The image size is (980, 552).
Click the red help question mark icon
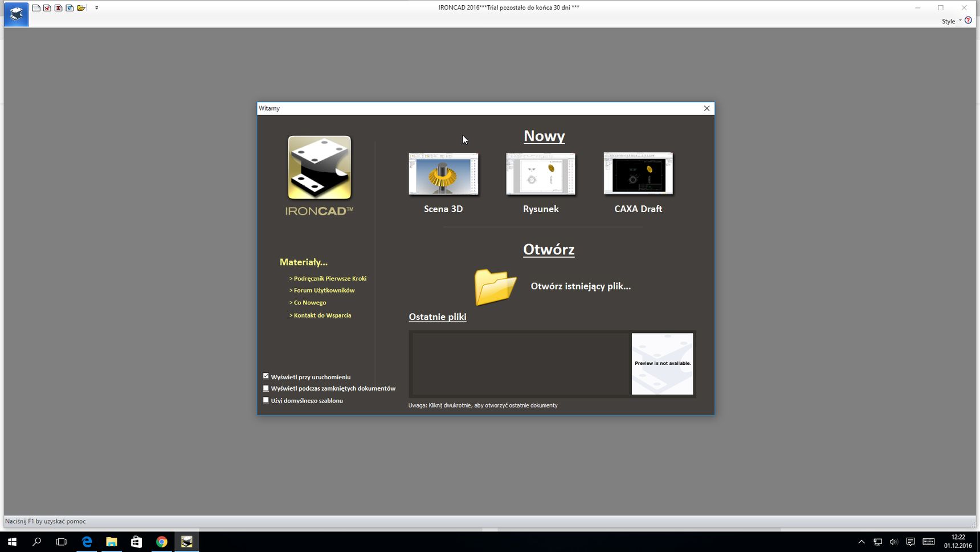(968, 21)
